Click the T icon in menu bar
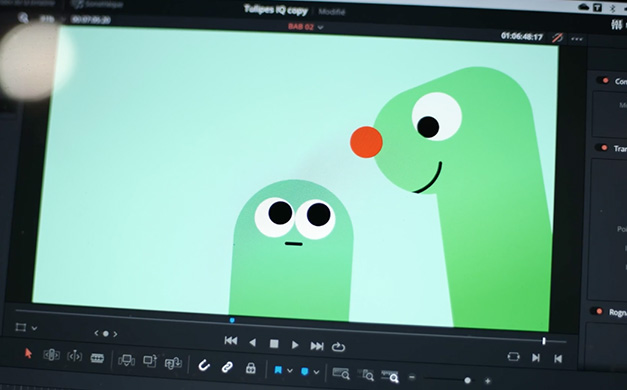The height and width of the screenshot is (390, 627). [x=597, y=8]
